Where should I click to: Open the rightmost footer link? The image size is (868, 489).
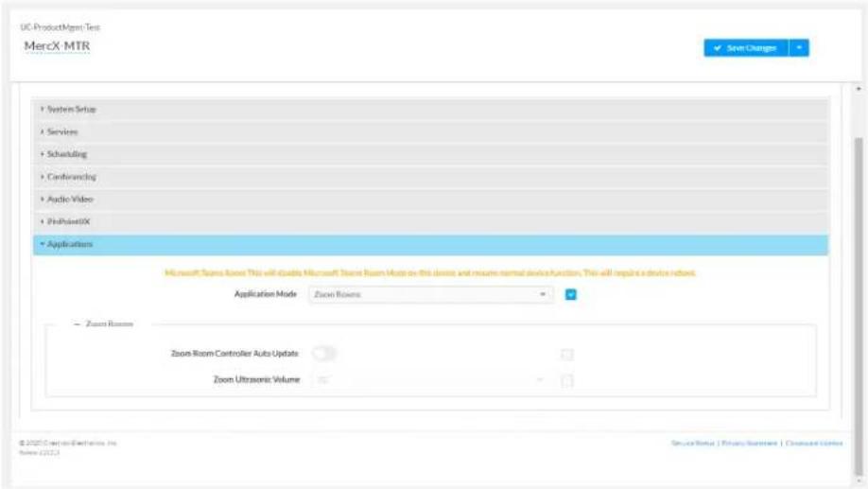pyautogui.click(x=814, y=443)
